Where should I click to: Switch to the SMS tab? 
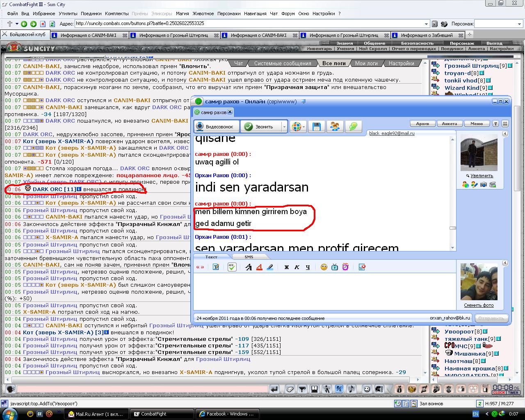coord(249,257)
